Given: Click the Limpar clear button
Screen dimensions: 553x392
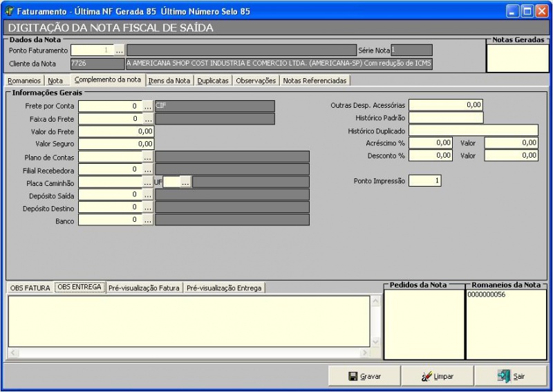Looking at the screenshot, I should 438,376.
